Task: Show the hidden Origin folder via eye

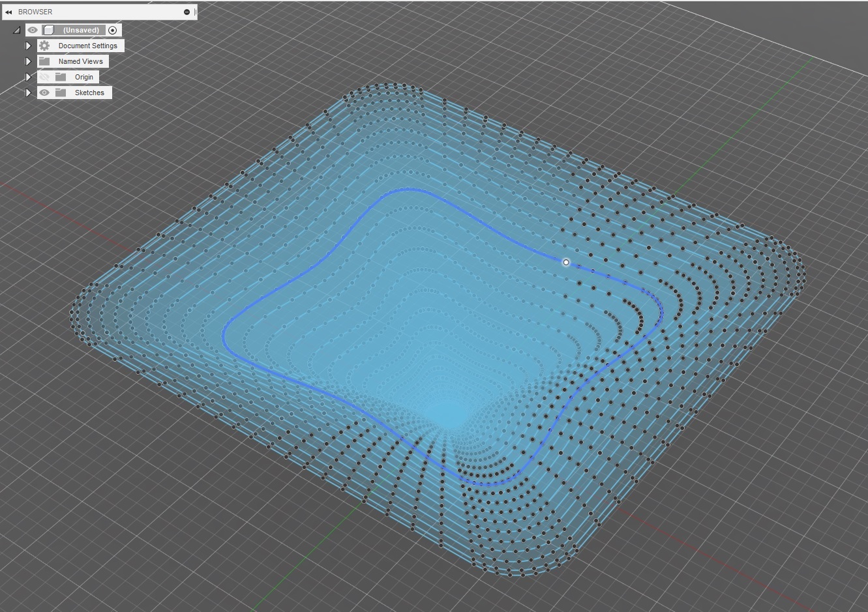Action: [44, 77]
